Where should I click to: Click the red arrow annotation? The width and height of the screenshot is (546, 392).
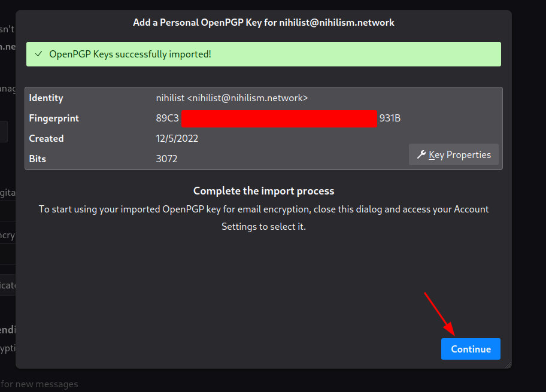pyautogui.click(x=439, y=314)
